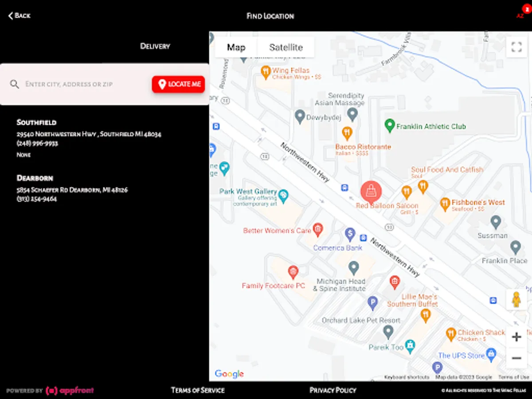Open the Google logo link
The width and height of the screenshot is (532, 399).
[x=229, y=374]
